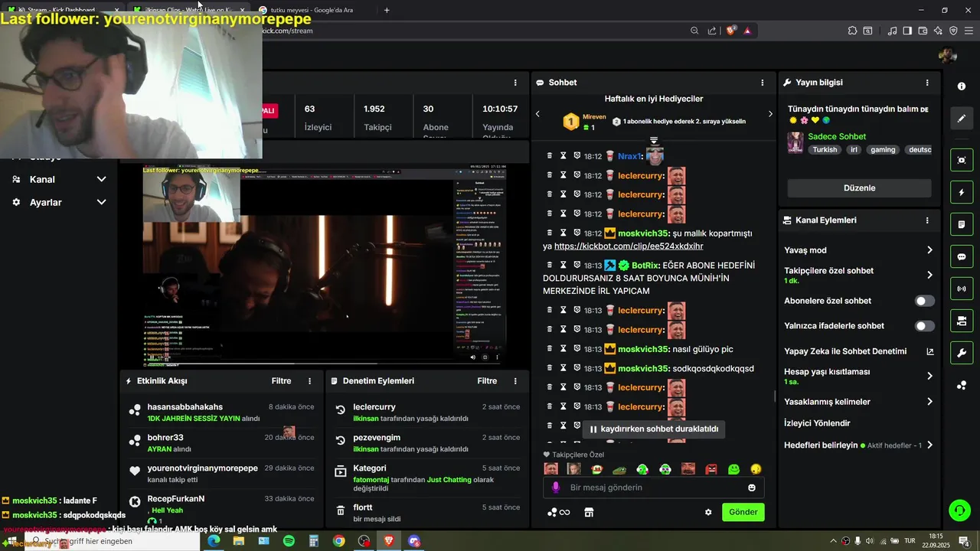Click the Turkish stream tag
980x551 pixels.
click(825, 150)
